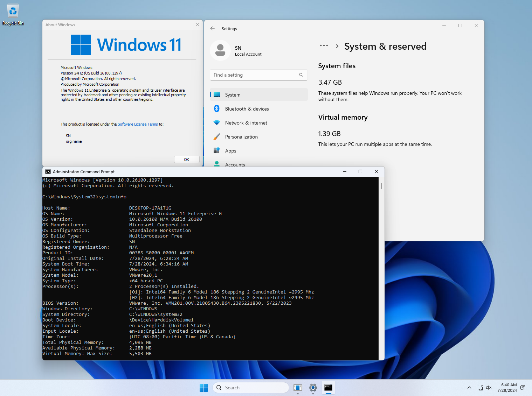Click the org name text in About dialog
Viewport: 532px width, 396px height.
[x=74, y=141]
